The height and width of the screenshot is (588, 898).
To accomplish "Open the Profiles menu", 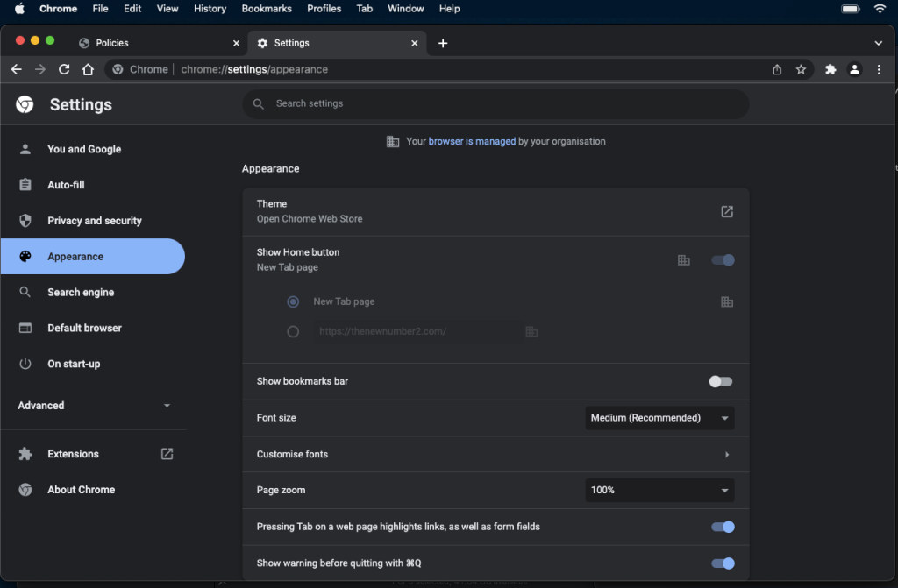I will click(x=324, y=9).
